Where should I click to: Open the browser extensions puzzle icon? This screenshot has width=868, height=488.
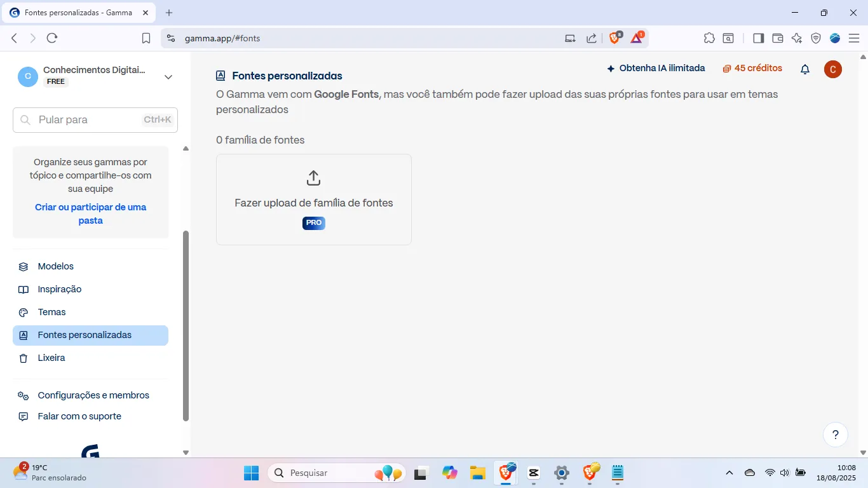709,38
